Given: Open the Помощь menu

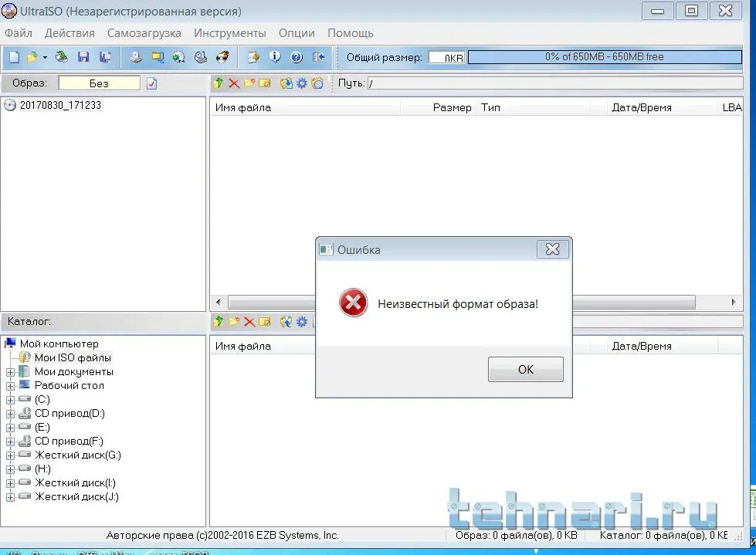Looking at the screenshot, I should pos(351,33).
